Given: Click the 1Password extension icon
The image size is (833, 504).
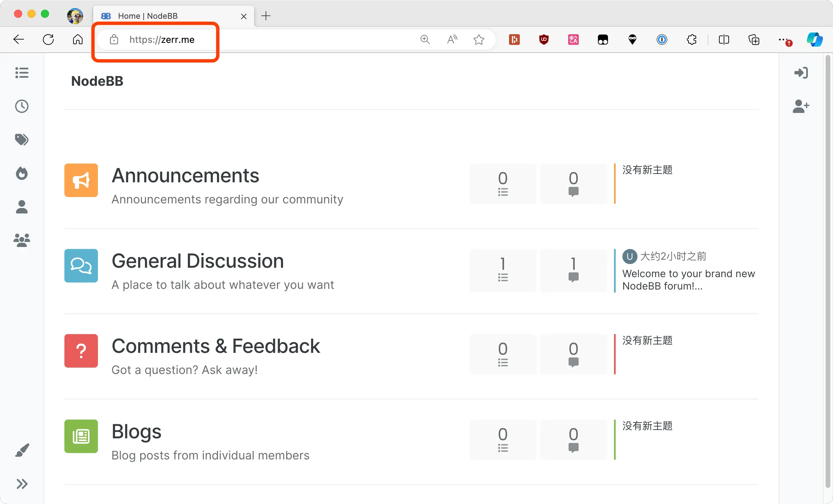Looking at the screenshot, I should pyautogui.click(x=662, y=40).
